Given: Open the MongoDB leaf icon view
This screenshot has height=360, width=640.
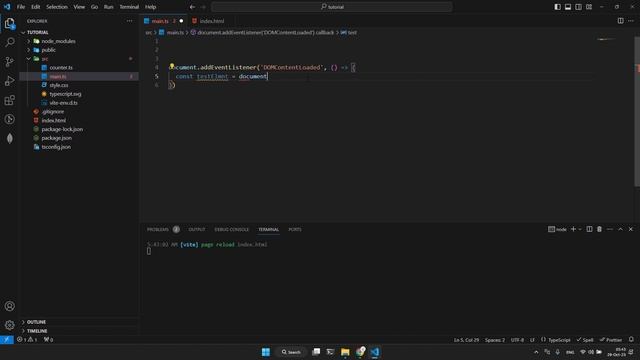Looking at the screenshot, I should click(9, 138).
